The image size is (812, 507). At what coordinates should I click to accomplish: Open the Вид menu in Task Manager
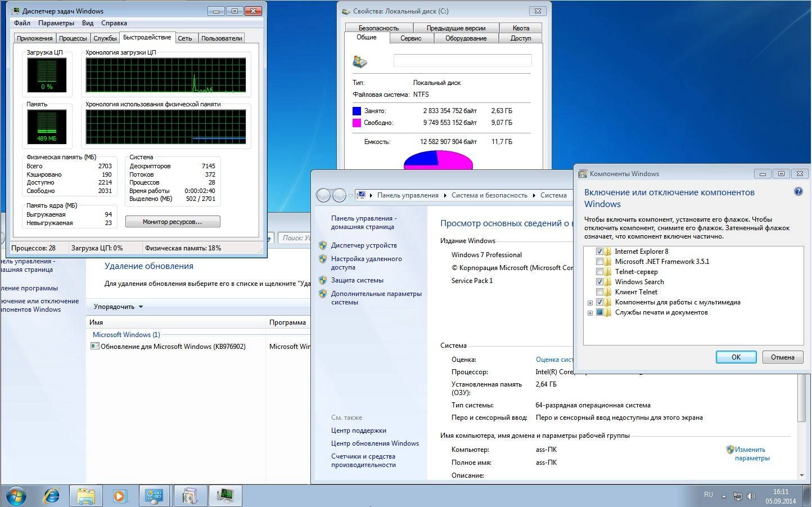tap(88, 23)
